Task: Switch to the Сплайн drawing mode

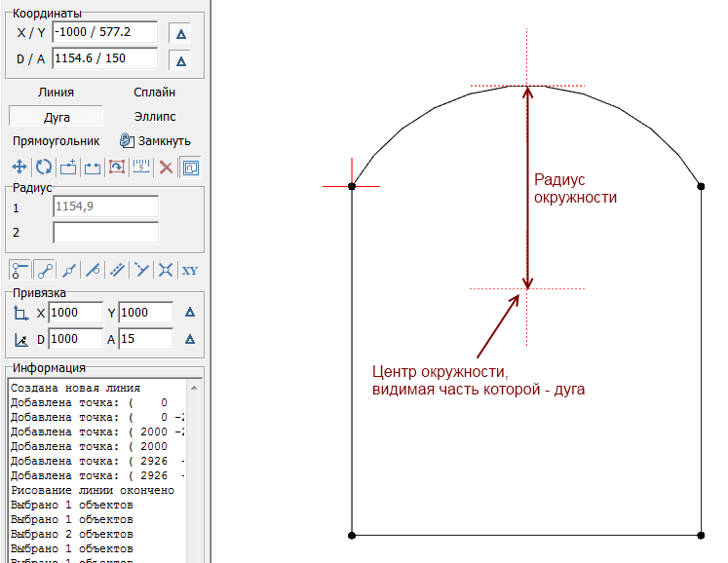Action: pyautogui.click(x=154, y=93)
